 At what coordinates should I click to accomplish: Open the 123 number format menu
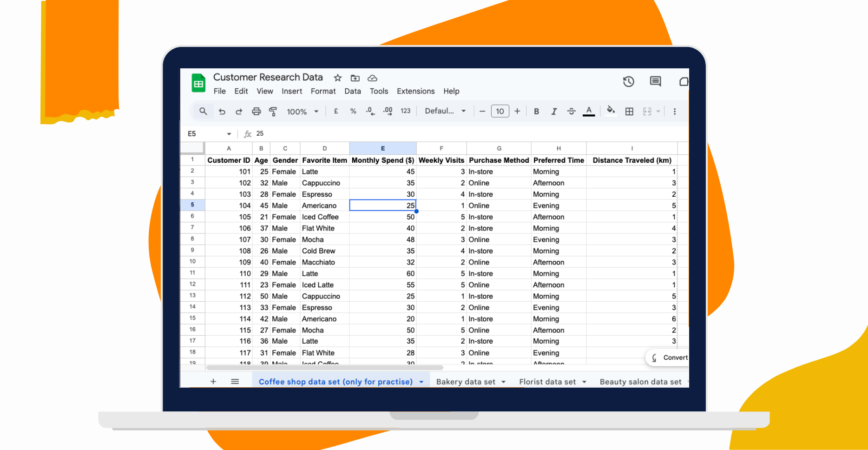point(406,111)
